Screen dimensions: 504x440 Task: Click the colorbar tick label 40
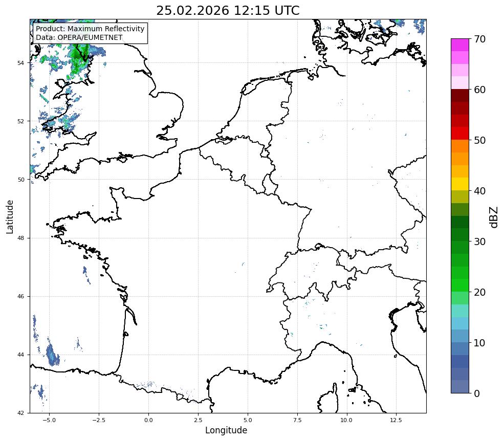(x=479, y=191)
